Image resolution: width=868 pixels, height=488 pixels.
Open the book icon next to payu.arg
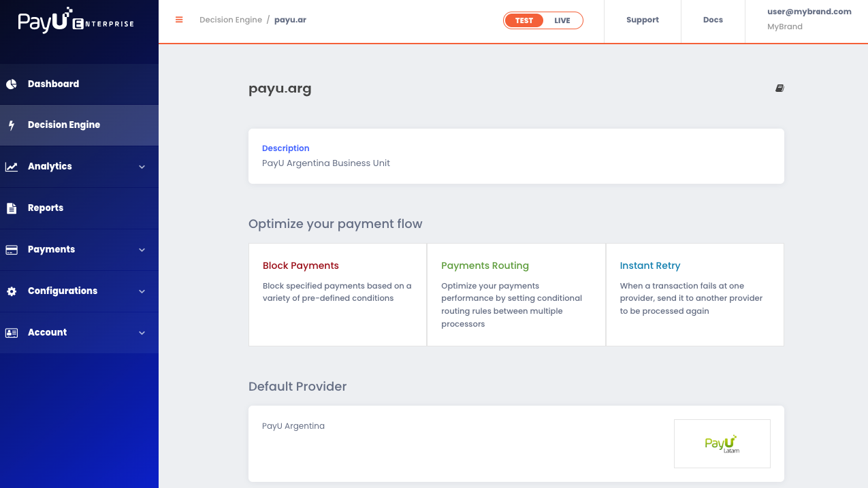tap(779, 88)
